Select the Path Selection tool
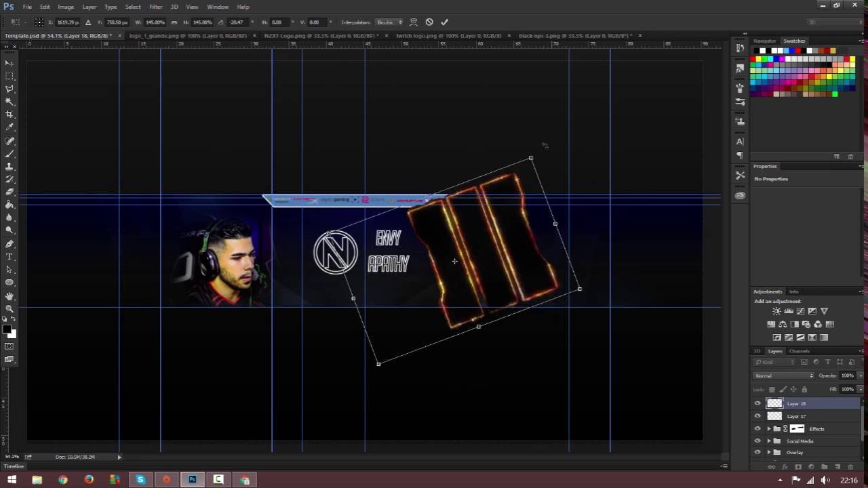This screenshot has height=488, width=868. coord(9,270)
